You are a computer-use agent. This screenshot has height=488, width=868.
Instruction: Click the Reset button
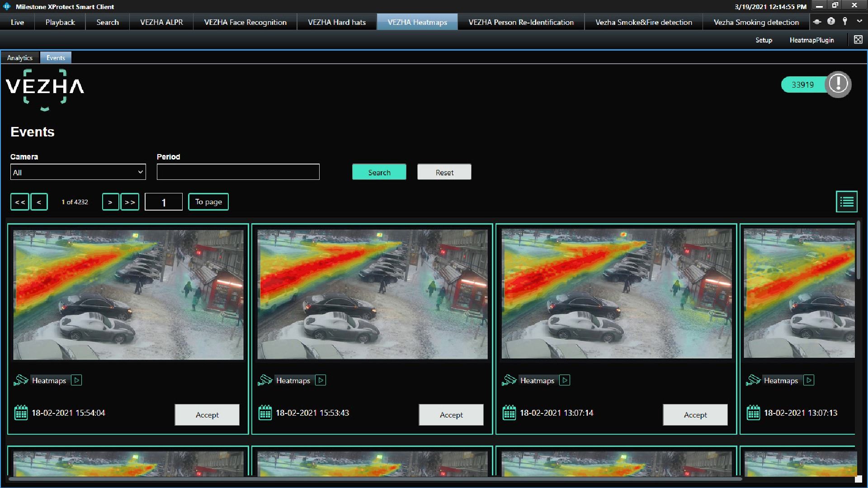pyautogui.click(x=444, y=172)
